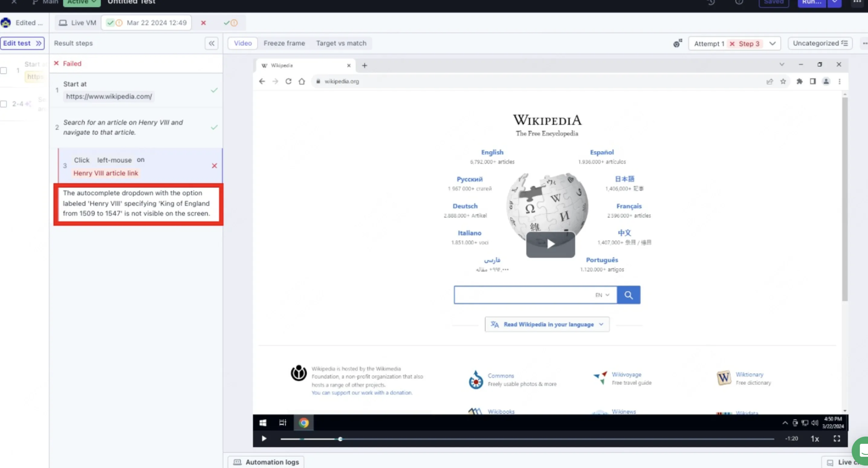Open the EN language selector in search box

click(602, 295)
